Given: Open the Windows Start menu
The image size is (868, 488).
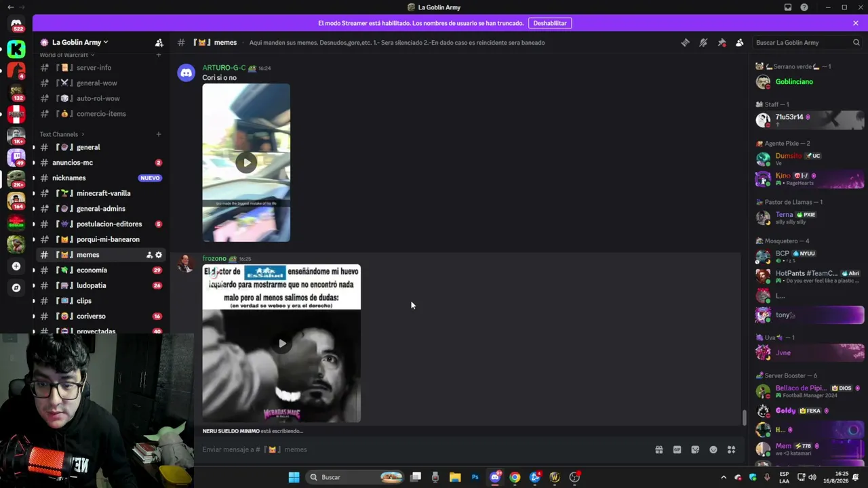Looking at the screenshot, I should [294, 477].
